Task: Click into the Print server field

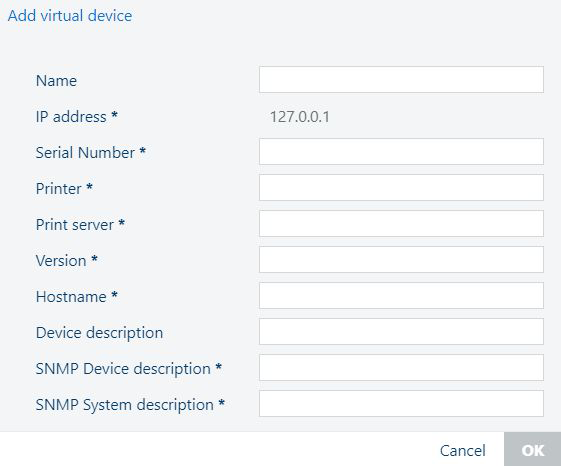Action: pyautogui.click(x=401, y=224)
